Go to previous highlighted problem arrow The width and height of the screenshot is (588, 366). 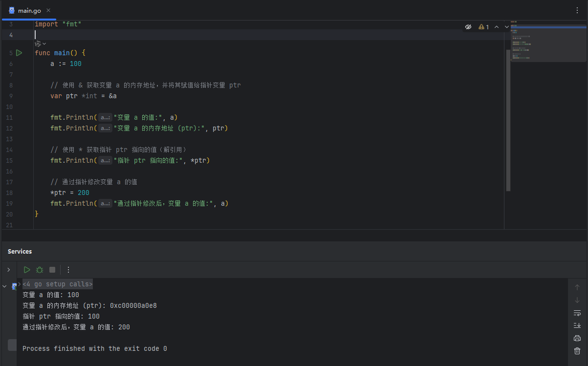point(497,27)
